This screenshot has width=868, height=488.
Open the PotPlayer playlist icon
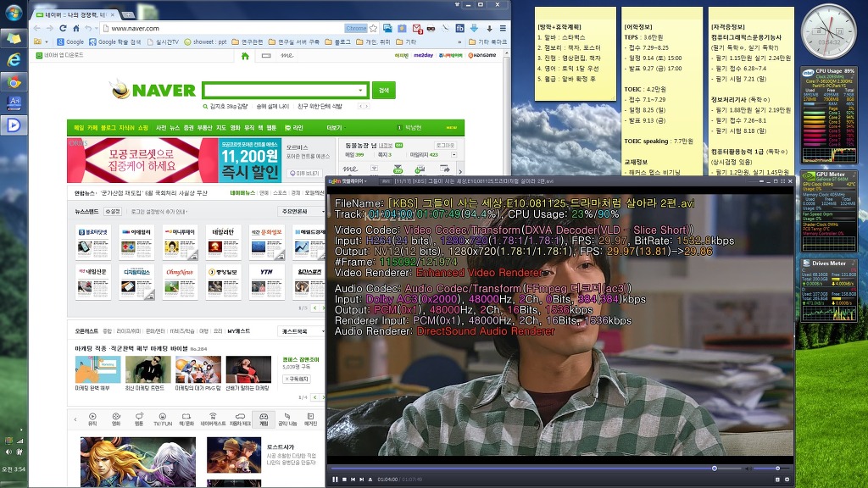777,480
